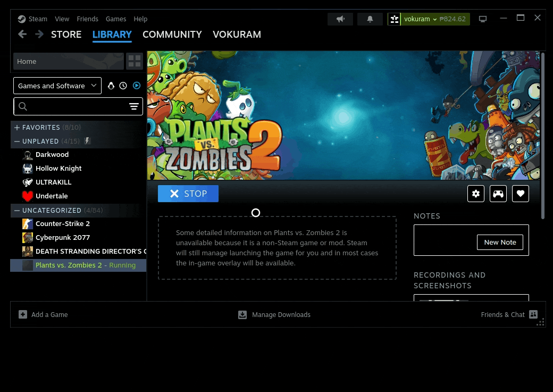Viewport: 553px width, 392px height.
Task: Click the Plants vs. Zombies 2 banner
Action: pos(343,115)
